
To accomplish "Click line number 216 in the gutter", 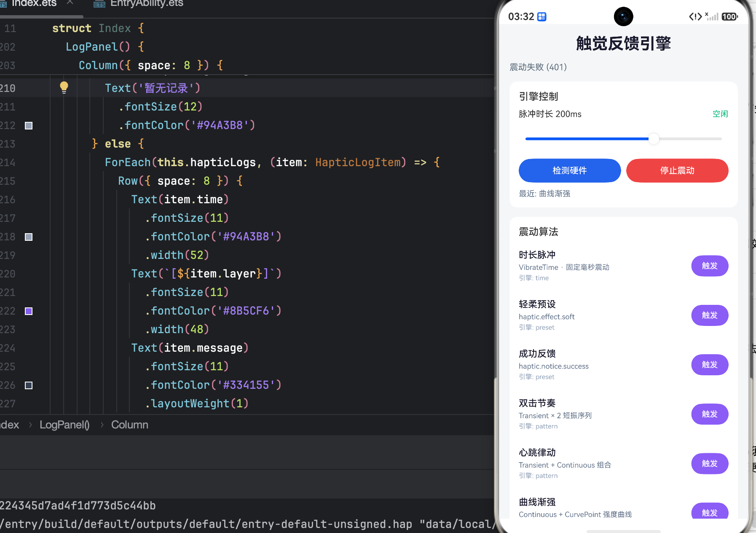I will point(8,199).
